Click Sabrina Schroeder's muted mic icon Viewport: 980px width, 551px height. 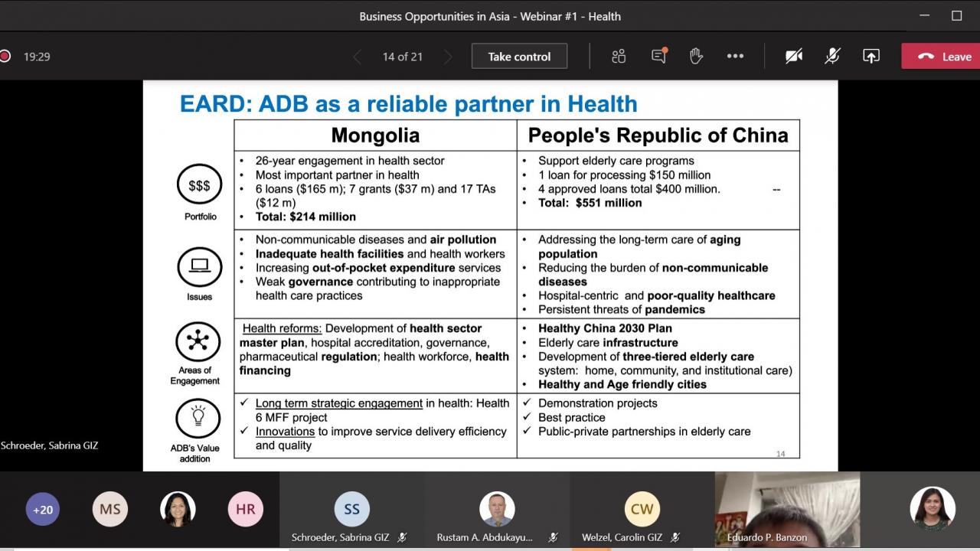[402, 538]
